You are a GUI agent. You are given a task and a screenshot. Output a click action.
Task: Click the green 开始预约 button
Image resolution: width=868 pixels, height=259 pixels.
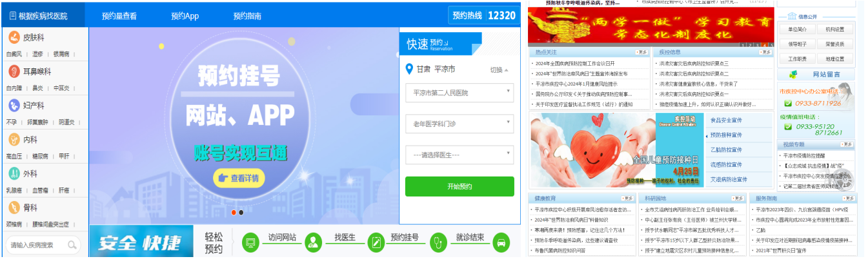tap(459, 186)
